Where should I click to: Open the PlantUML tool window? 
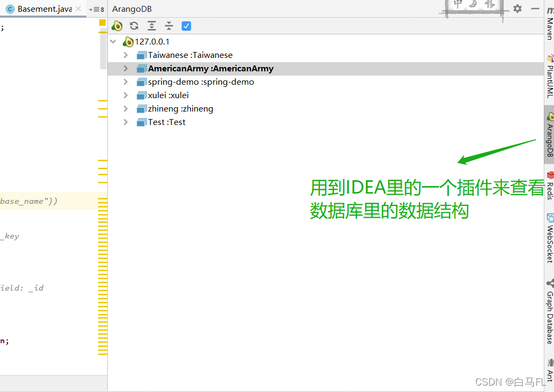point(549,76)
